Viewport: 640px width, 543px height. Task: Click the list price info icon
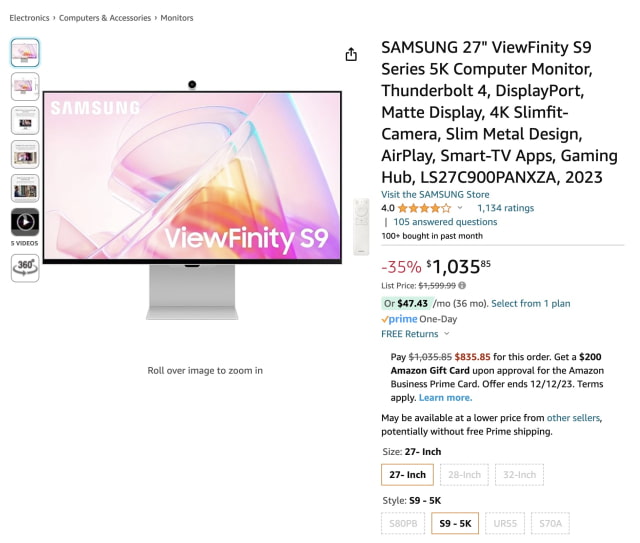462,285
